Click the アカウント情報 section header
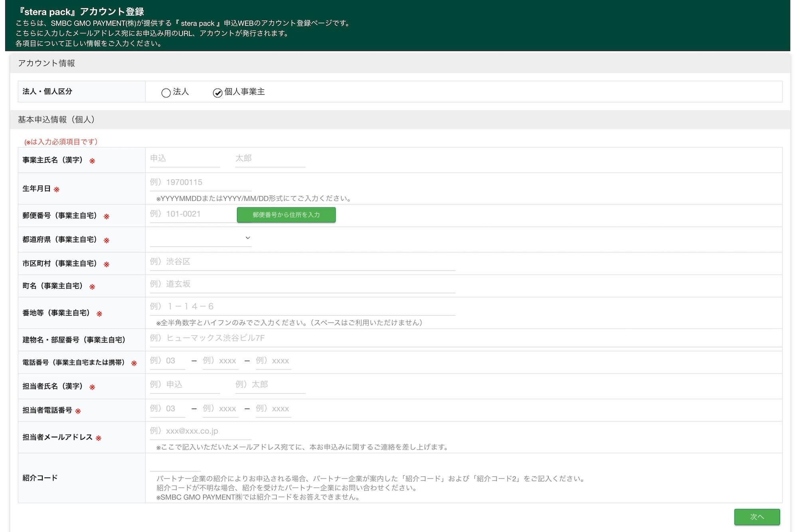The height and width of the screenshot is (532, 798). click(46, 63)
